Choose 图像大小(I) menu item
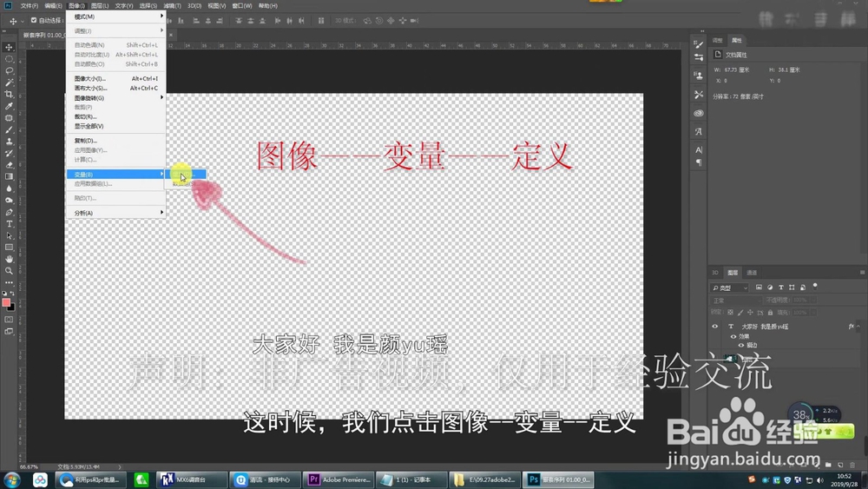Screen dimensions: 868x489 pos(115,79)
